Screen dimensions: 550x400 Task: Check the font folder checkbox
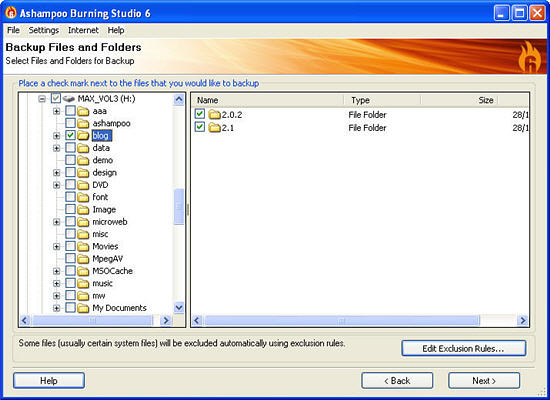(x=71, y=197)
